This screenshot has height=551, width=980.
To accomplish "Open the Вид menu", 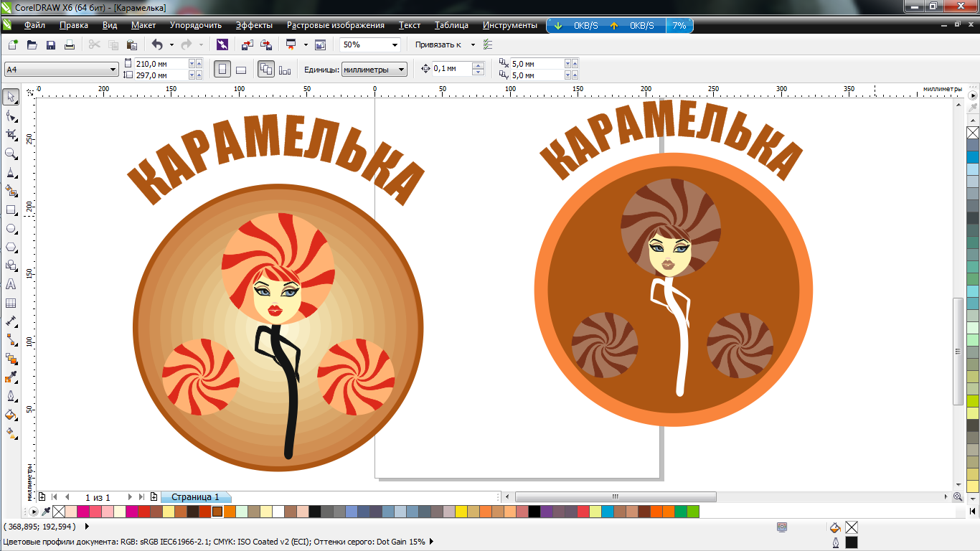I will click(110, 25).
